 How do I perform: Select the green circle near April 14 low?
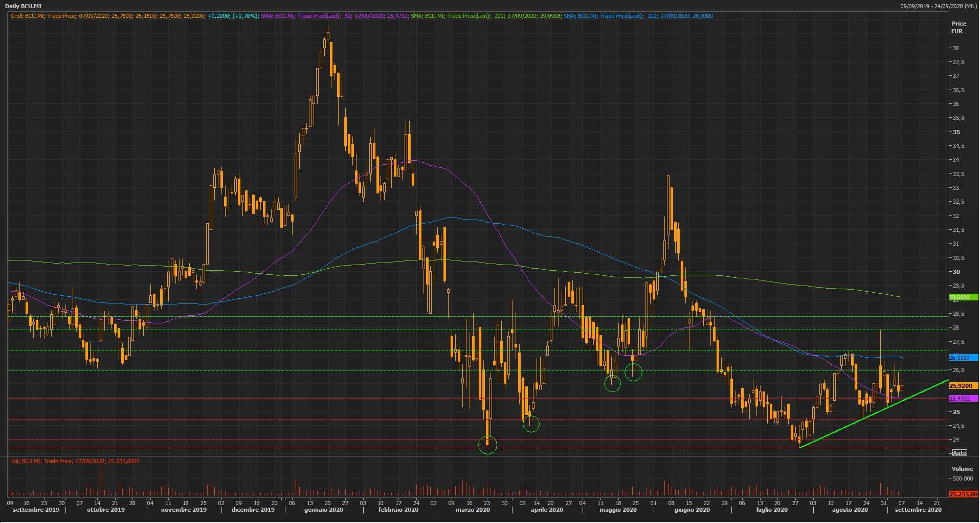coord(531,424)
